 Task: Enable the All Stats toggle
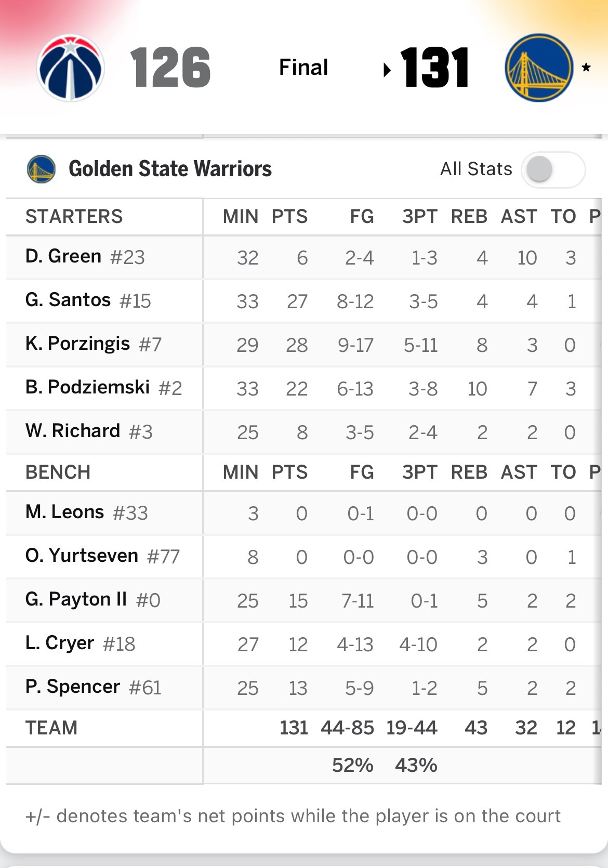pyautogui.click(x=553, y=169)
